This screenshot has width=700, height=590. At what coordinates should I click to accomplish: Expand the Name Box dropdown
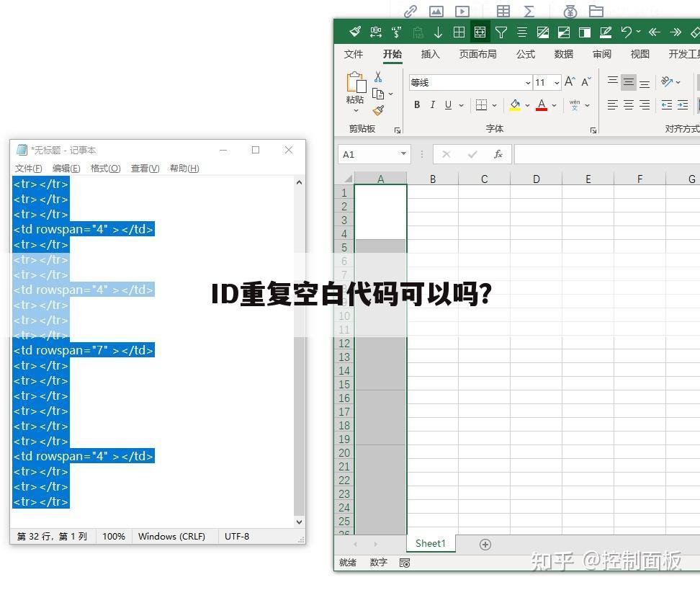coord(403,154)
